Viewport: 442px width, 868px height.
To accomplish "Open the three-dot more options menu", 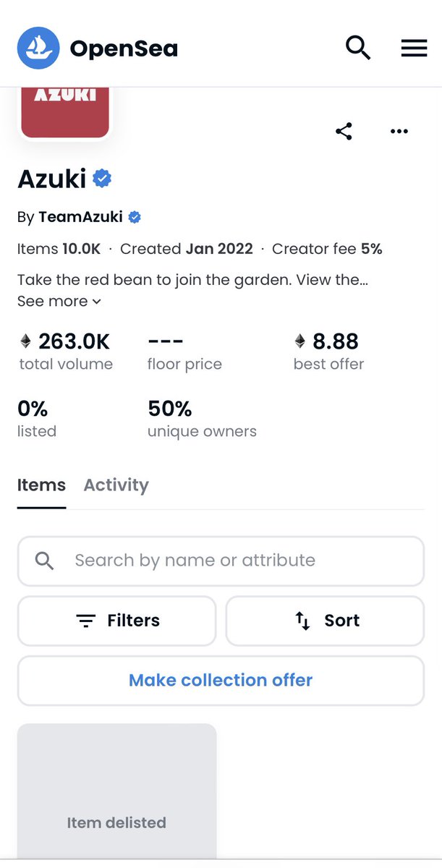I will [399, 131].
